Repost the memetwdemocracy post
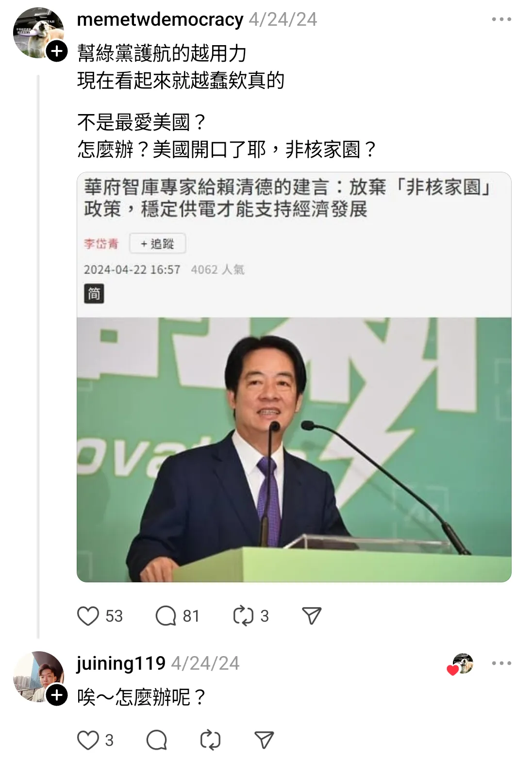 243,616
